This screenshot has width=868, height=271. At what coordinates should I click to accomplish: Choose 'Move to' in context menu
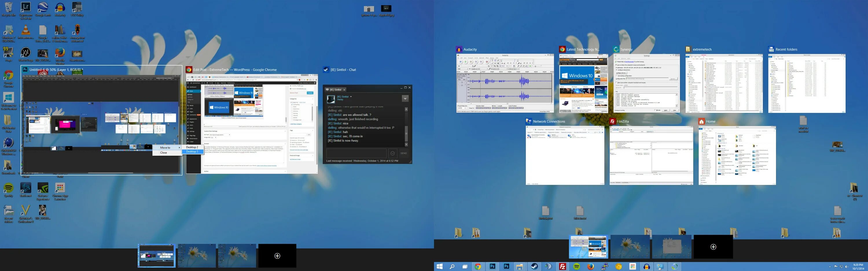tap(167, 147)
